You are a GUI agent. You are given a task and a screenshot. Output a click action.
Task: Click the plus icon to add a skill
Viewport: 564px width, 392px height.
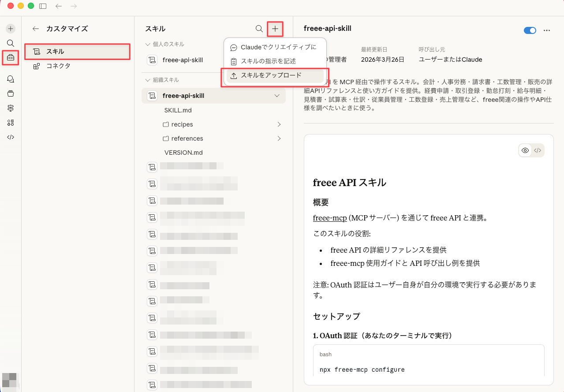pos(275,29)
